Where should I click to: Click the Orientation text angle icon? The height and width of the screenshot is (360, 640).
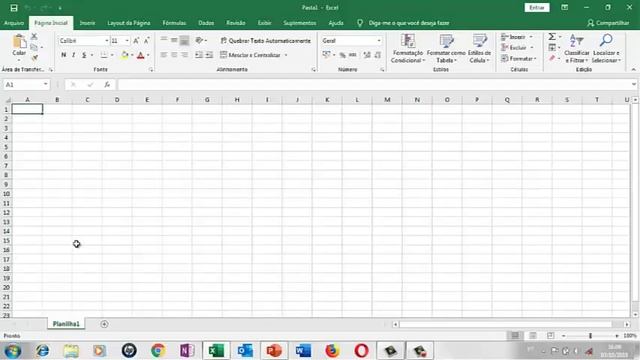tap(199, 40)
